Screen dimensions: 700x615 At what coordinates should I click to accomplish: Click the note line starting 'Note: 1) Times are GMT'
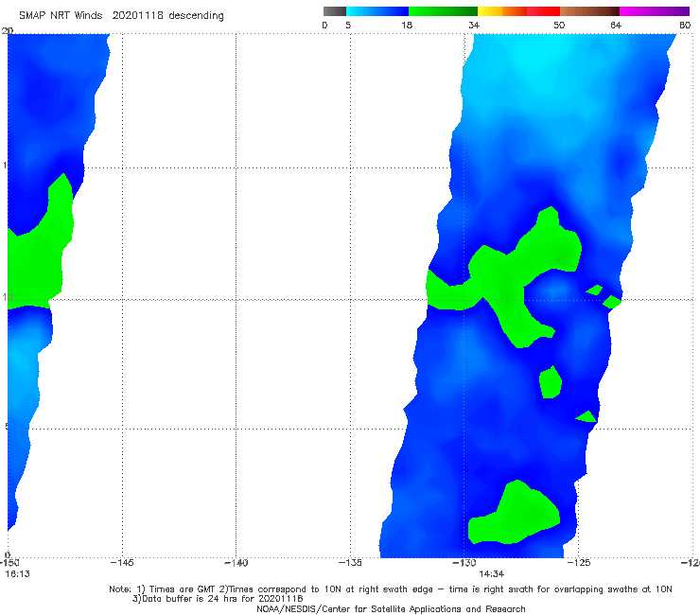(391, 589)
